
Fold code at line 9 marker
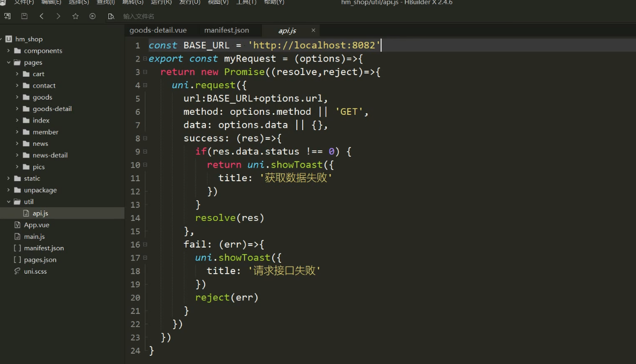(145, 152)
